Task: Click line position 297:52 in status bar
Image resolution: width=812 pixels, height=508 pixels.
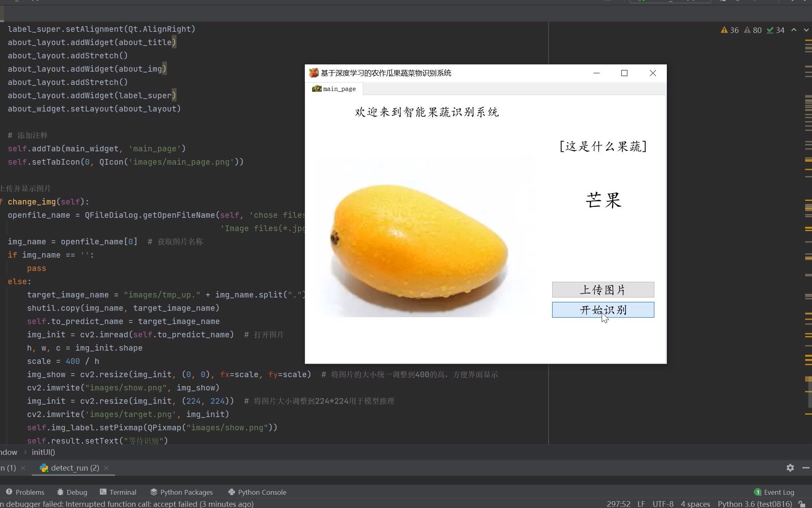Action: pos(619,504)
